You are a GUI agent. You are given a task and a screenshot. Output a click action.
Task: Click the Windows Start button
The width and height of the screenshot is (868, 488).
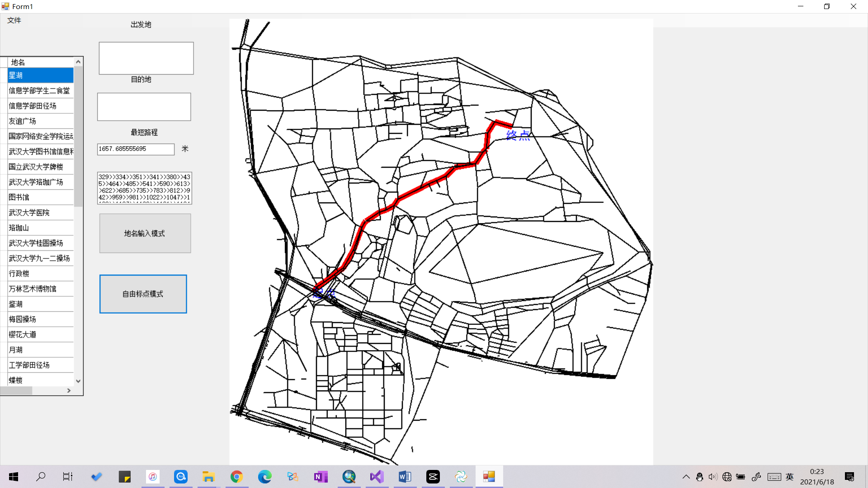coord(14,477)
